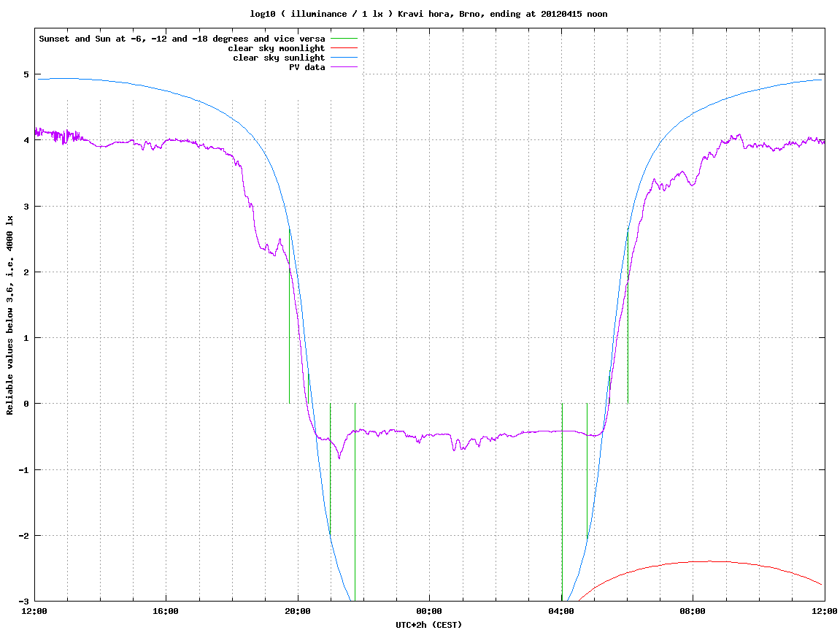Click the green vertical marker line just before 22:00

(355, 502)
